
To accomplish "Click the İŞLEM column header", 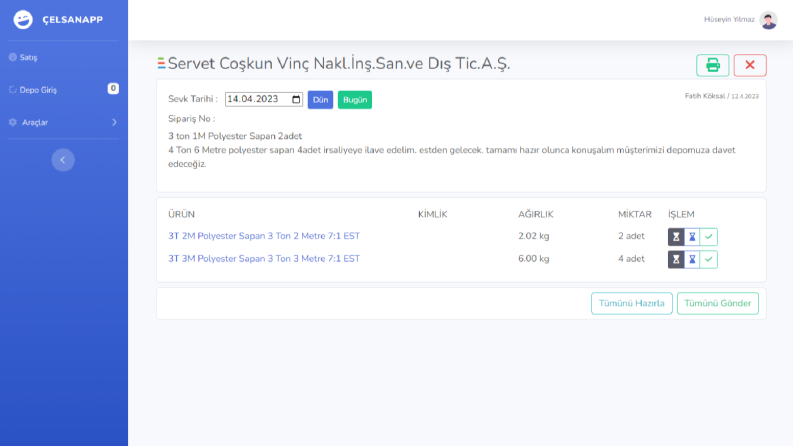I will (x=681, y=214).
